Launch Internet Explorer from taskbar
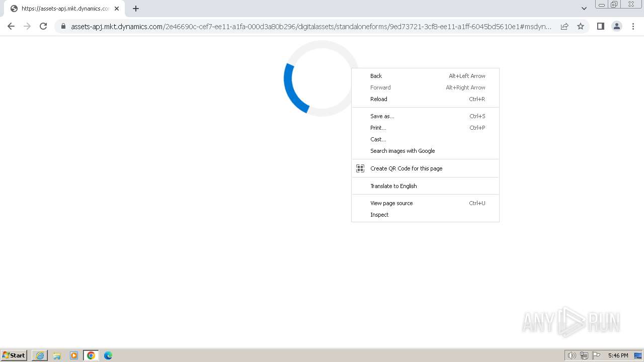This screenshot has height=362, width=644. point(40,355)
